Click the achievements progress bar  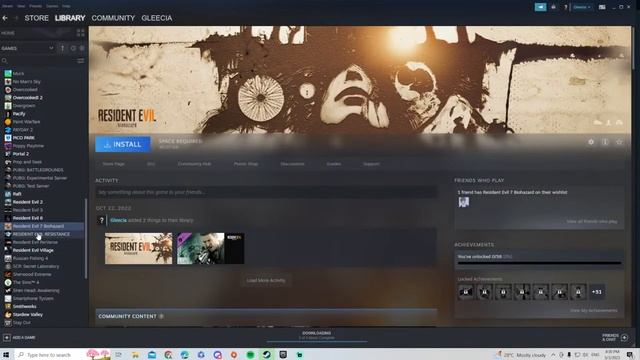[539, 263]
